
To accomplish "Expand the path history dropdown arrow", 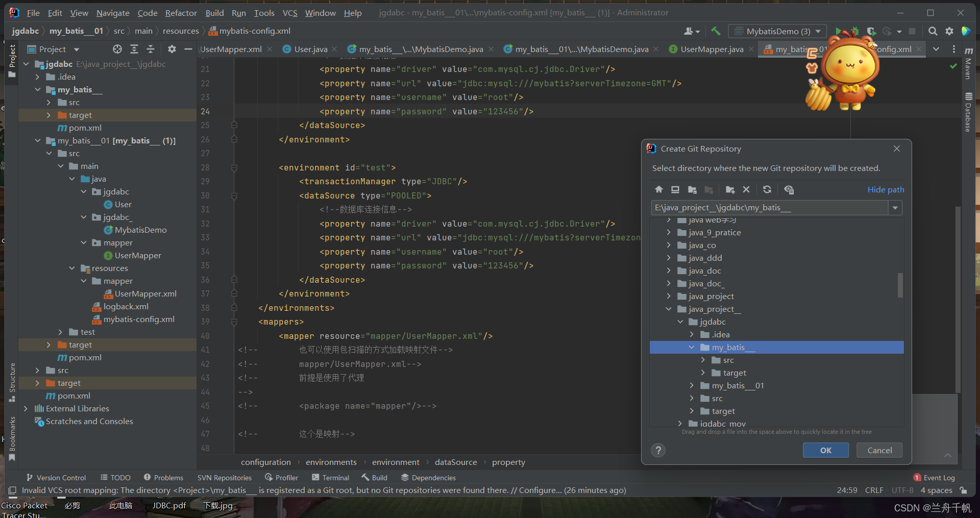I will (895, 208).
